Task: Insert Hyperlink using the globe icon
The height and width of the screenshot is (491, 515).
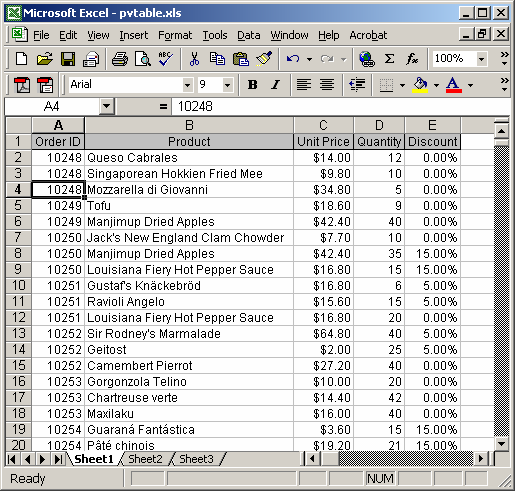Action: tap(367, 59)
